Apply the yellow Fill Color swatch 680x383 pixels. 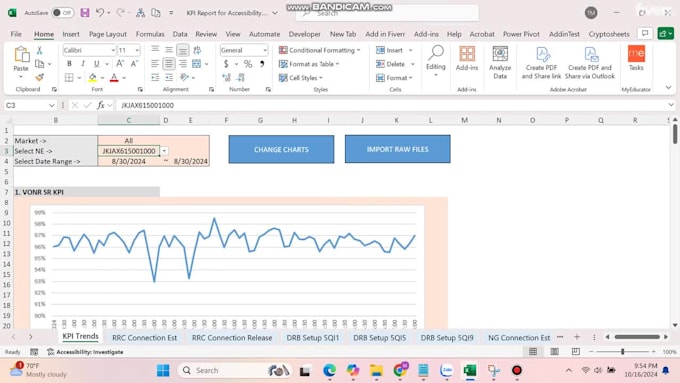click(x=92, y=78)
